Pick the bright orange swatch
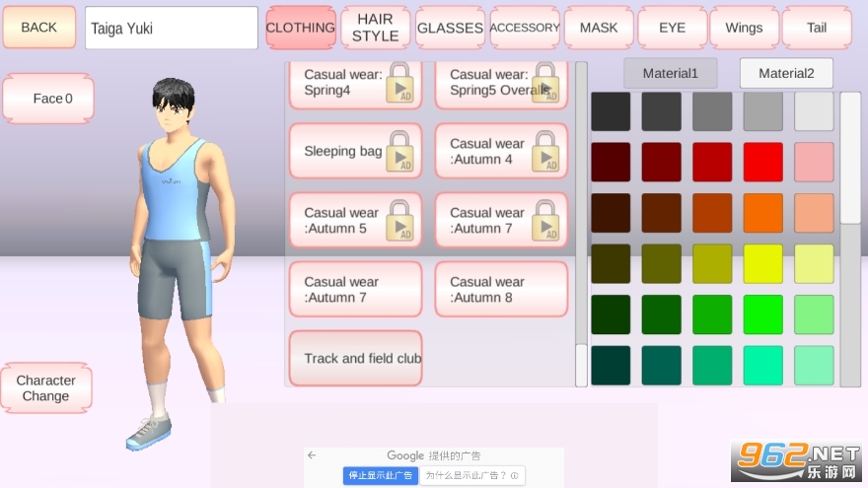Screen dimensions: 868x488 (763, 213)
